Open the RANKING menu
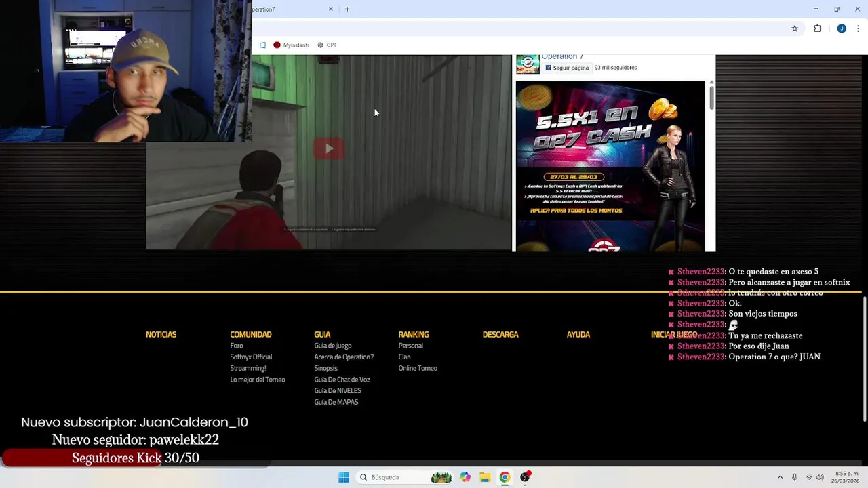This screenshot has width=868, height=488. pos(414,334)
